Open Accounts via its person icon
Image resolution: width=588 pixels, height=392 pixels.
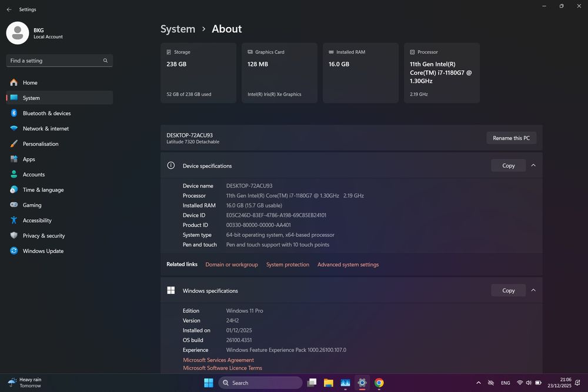[x=14, y=175]
